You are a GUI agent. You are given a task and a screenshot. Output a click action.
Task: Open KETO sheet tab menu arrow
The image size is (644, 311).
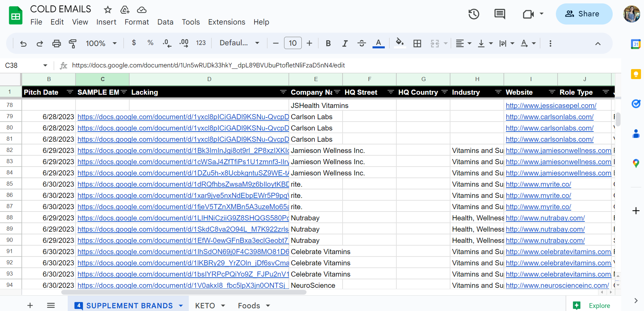click(223, 306)
